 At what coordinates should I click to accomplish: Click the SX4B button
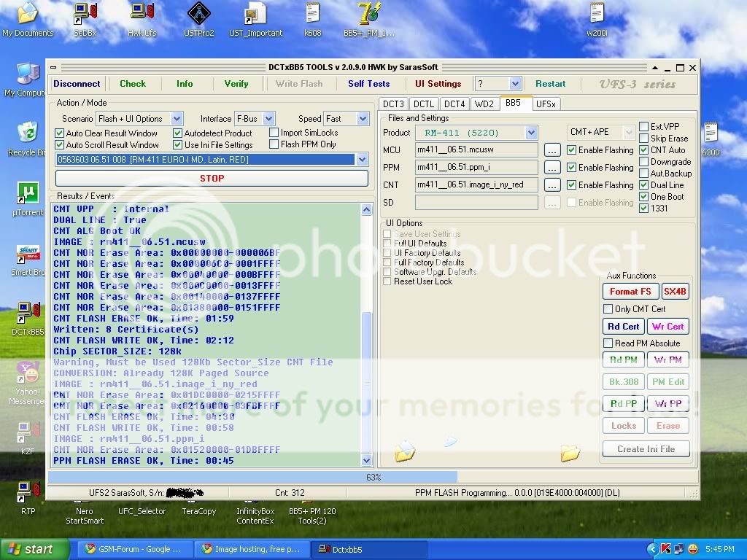675,292
